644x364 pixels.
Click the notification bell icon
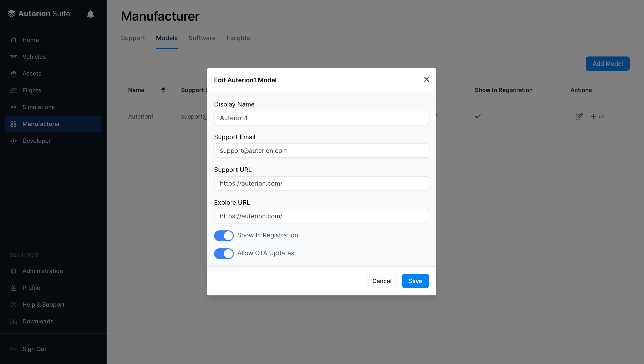point(90,14)
